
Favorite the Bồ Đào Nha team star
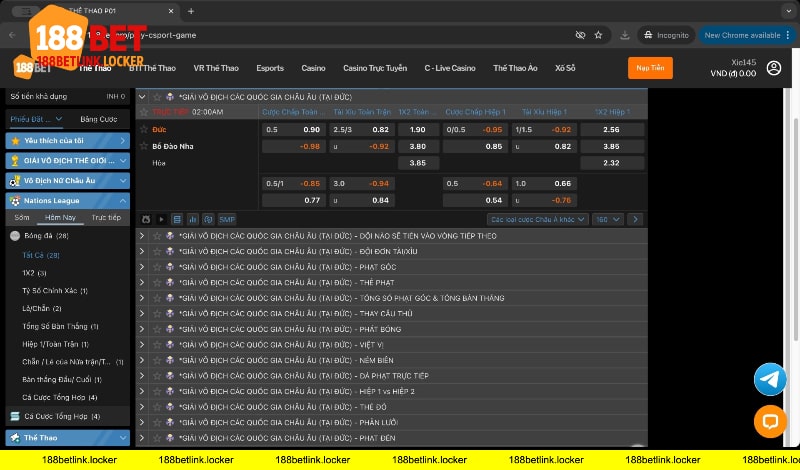pyautogui.click(x=143, y=146)
